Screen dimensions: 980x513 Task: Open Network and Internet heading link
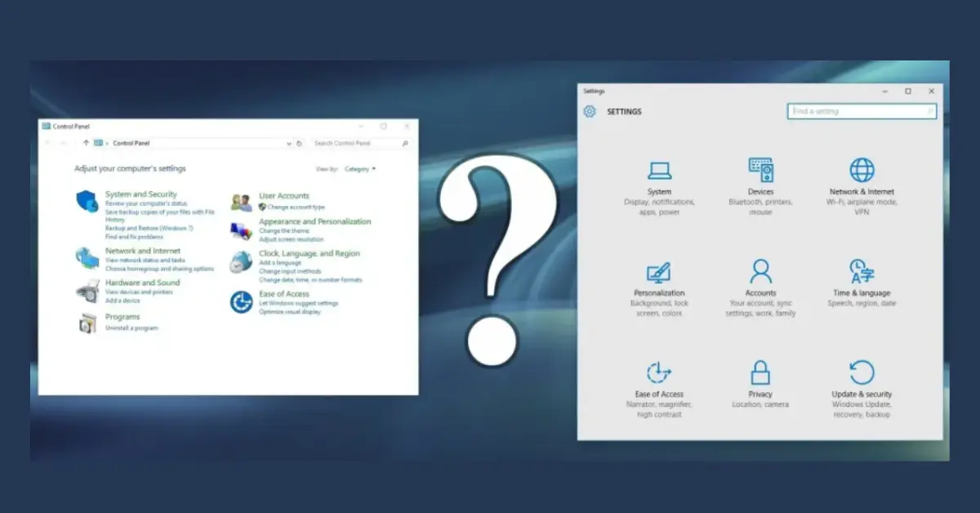point(143,251)
